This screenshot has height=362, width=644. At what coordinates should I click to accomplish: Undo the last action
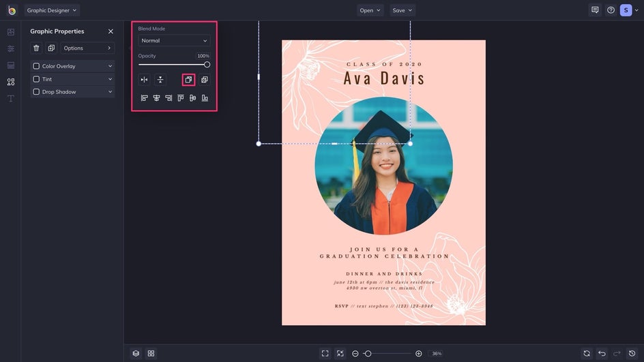tap(602, 353)
